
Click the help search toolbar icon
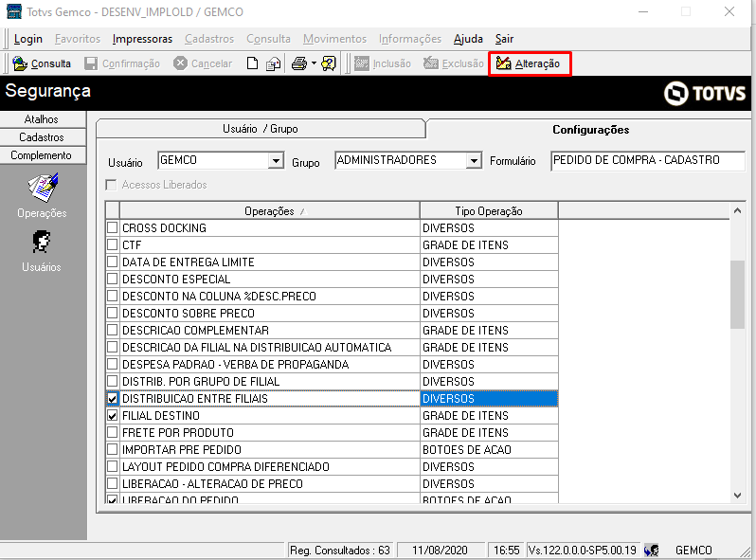[x=329, y=63]
